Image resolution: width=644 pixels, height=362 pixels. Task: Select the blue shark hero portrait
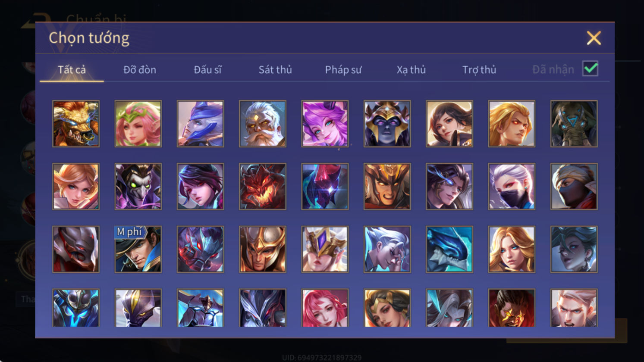(x=449, y=250)
